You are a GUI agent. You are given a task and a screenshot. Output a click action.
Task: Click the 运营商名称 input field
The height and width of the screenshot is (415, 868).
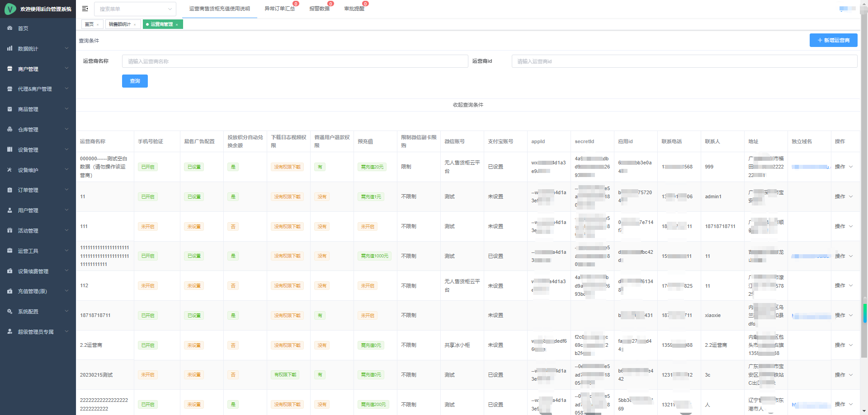click(295, 61)
